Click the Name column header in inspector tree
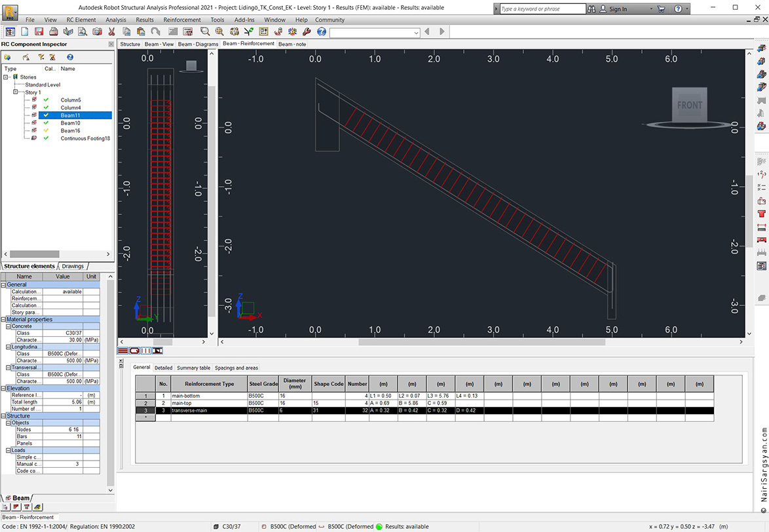Viewport: 769px width, 532px height. click(x=67, y=69)
